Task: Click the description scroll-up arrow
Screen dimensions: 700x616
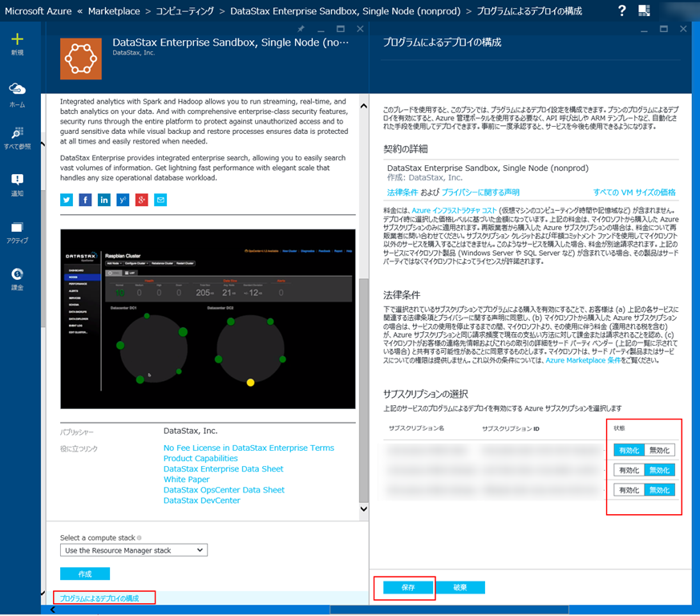Action: point(363,106)
